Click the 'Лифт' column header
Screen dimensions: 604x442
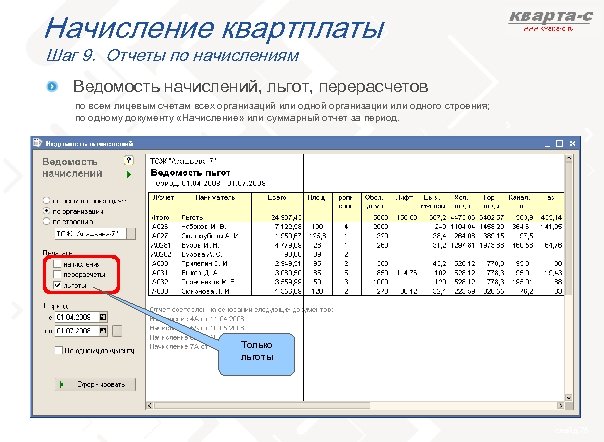(404, 198)
